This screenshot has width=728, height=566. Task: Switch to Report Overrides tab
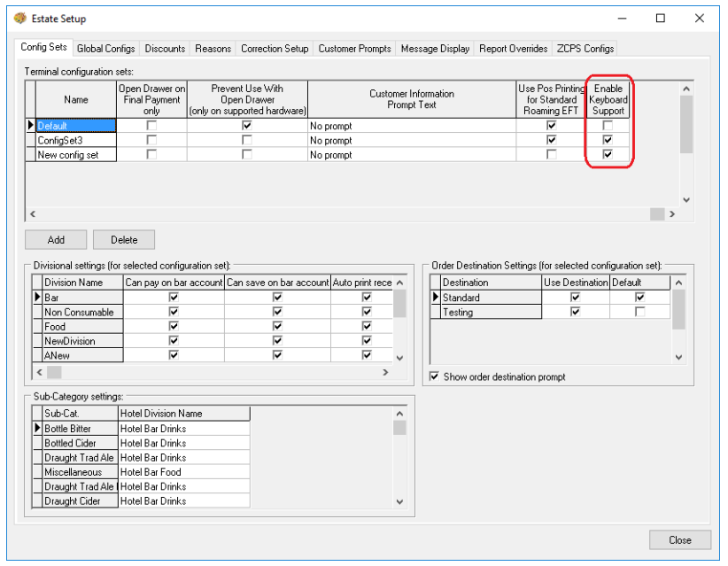(x=513, y=49)
